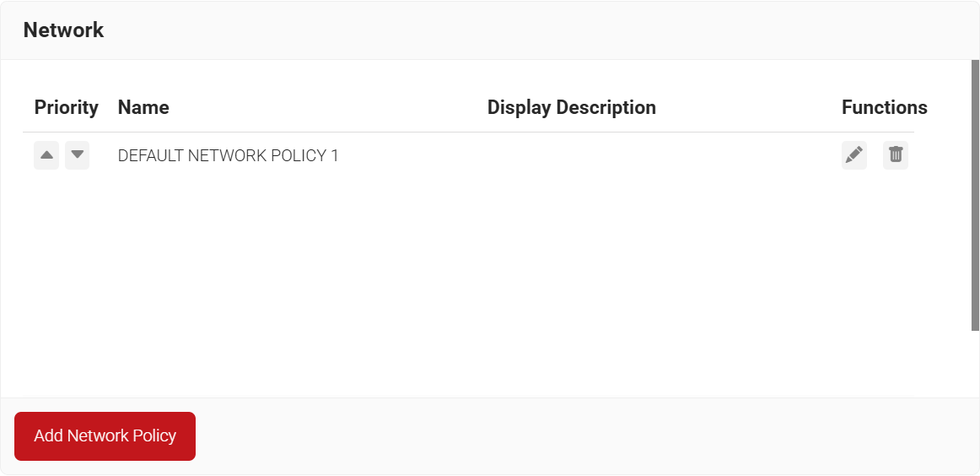
Task: Click the Priority column header
Action: click(x=66, y=108)
